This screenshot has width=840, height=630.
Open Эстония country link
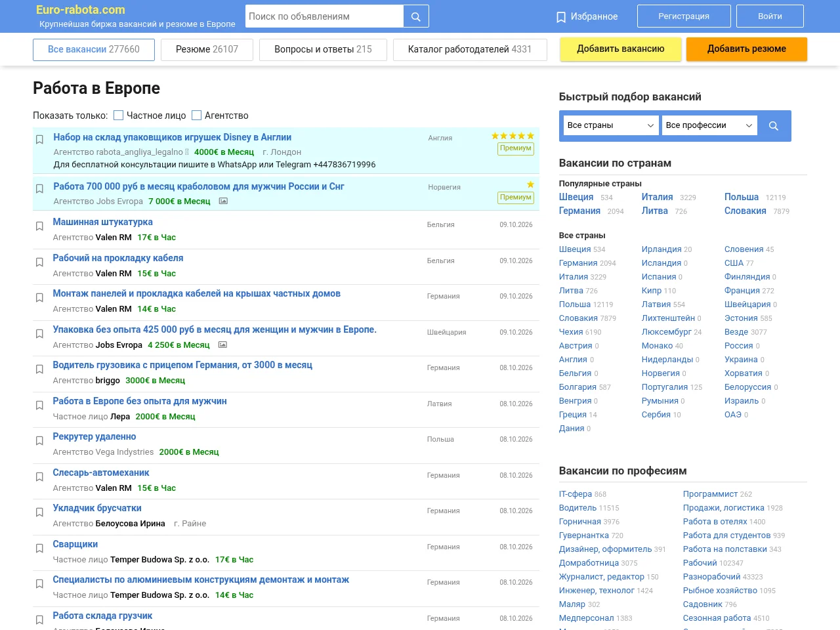click(x=741, y=318)
